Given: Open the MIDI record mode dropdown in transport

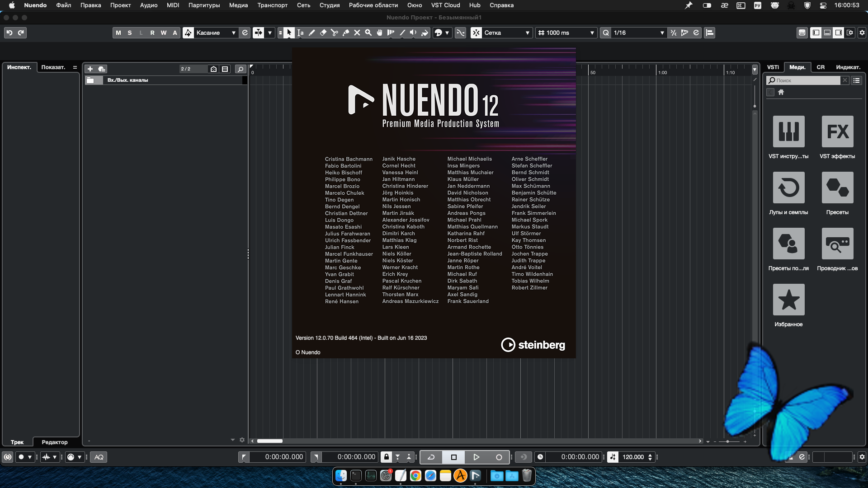Looking at the screenshot, I should (x=75, y=457).
